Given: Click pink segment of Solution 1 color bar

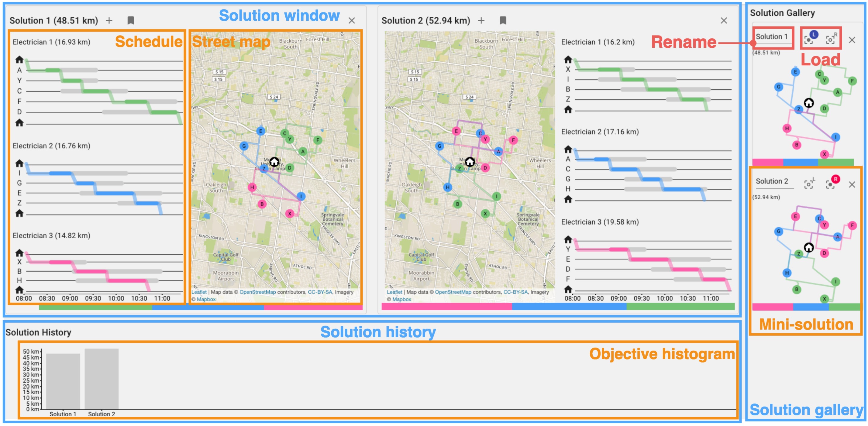Looking at the screenshot, I should pyautogui.click(x=313, y=307).
